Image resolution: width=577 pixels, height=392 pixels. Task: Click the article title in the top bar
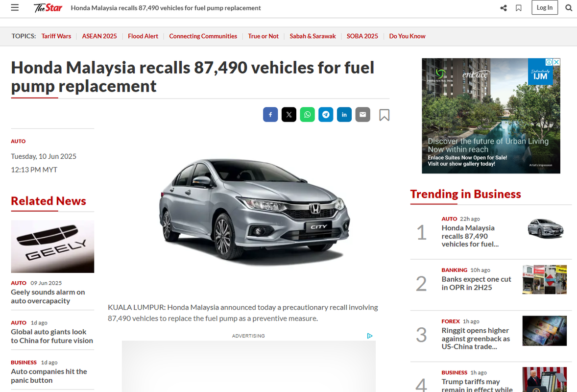pyautogui.click(x=166, y=8)
